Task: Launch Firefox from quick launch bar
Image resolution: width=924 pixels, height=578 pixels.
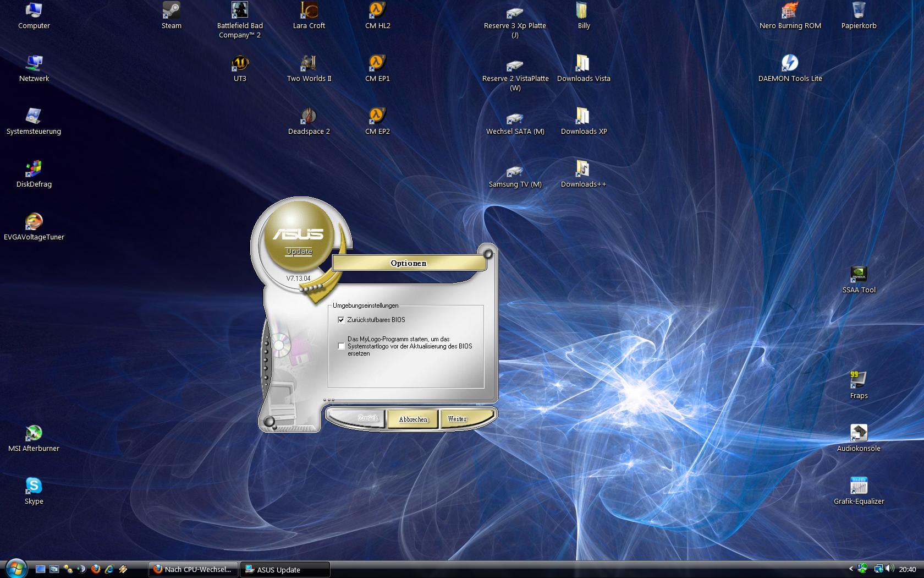Action: [96, 569]
